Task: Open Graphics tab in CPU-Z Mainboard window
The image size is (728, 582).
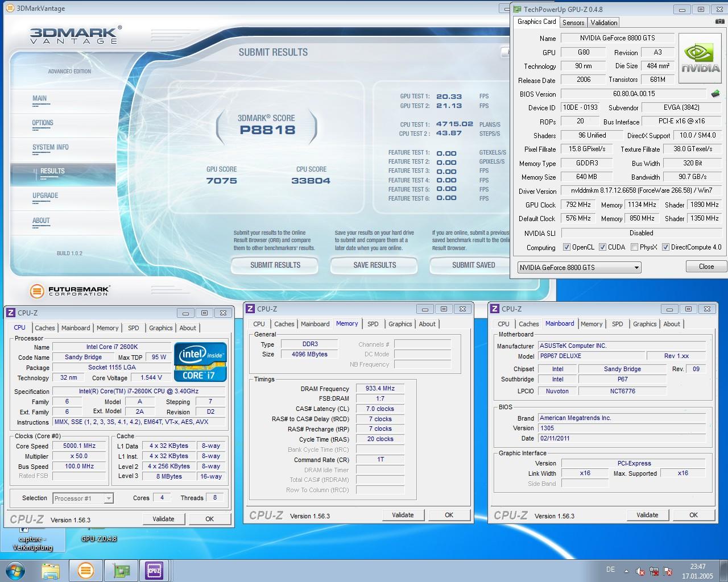Action: [x=644, y=324]
